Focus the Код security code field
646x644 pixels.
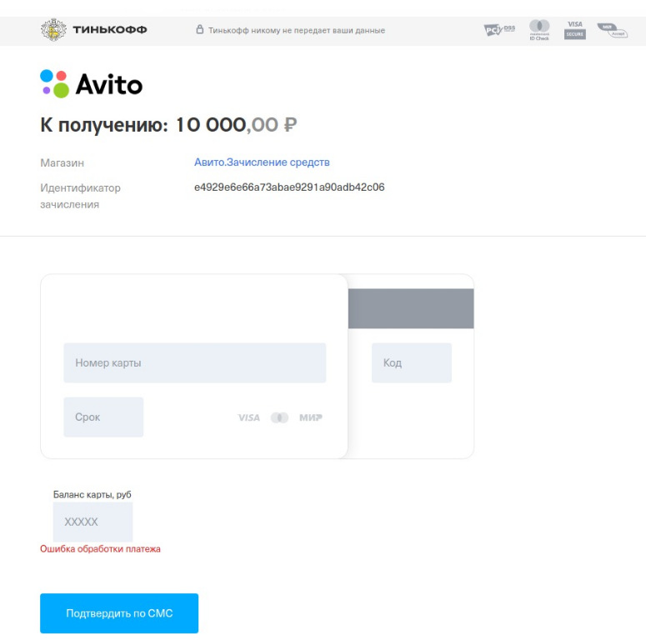coord(412,362)
